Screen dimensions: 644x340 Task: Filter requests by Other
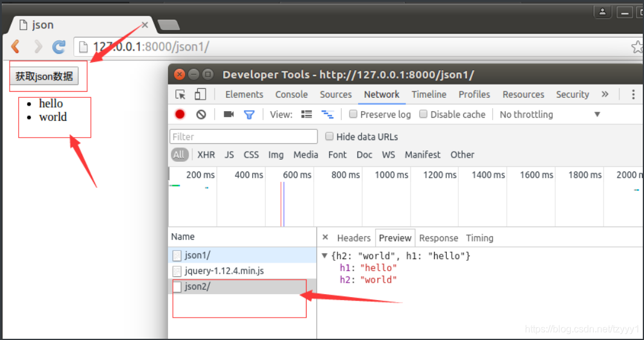click(462, 155)
